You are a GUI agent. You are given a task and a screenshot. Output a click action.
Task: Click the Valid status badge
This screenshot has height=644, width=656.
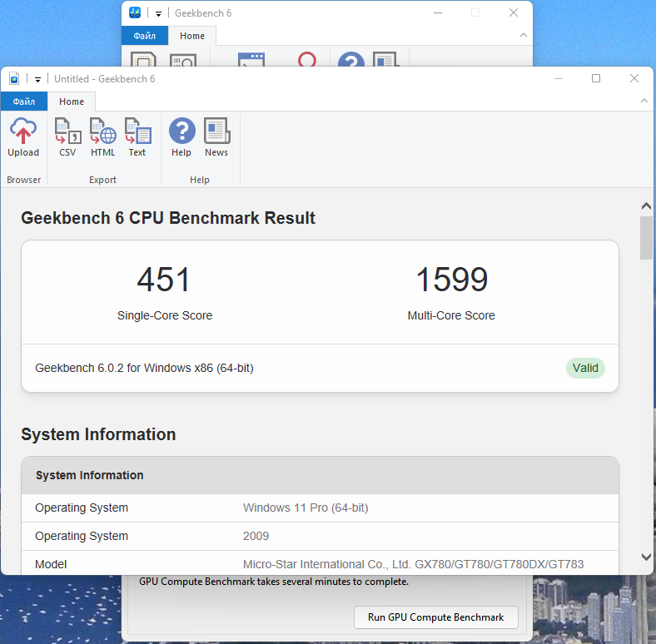click(585, 368)
